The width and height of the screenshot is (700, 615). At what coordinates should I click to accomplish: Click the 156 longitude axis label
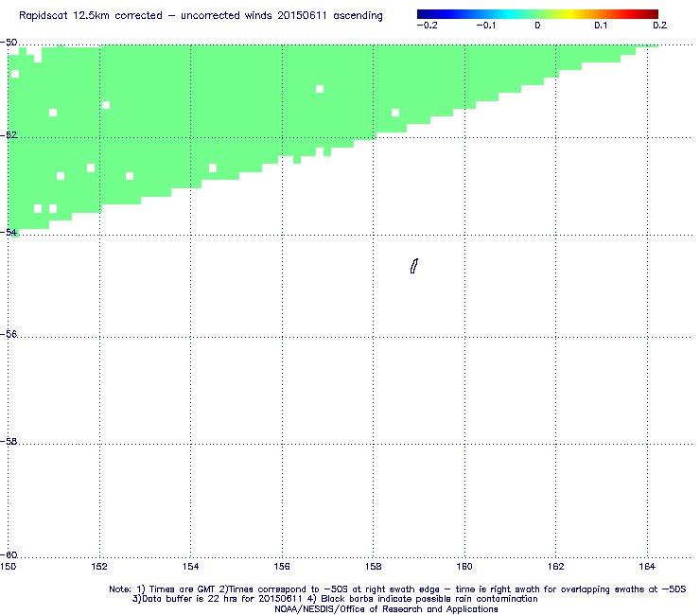(282, 567)
